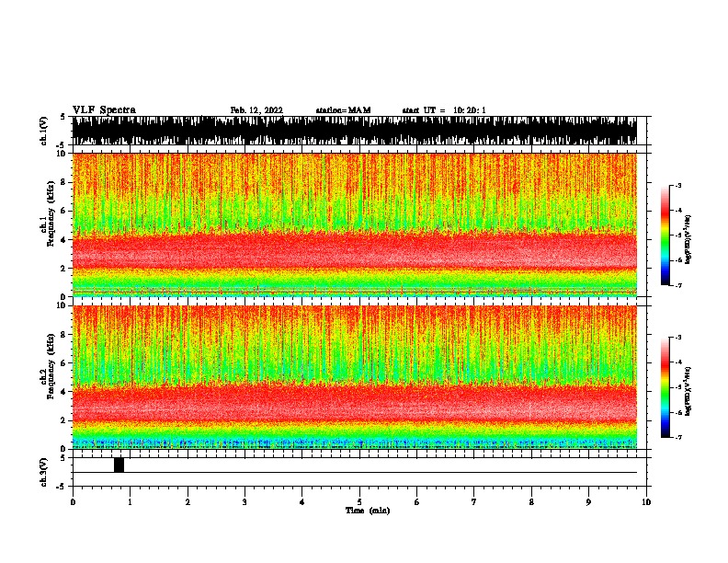Click the time axis tick label "10"
The width and height of the screenshot is (728, 563).
coord(646,502)
